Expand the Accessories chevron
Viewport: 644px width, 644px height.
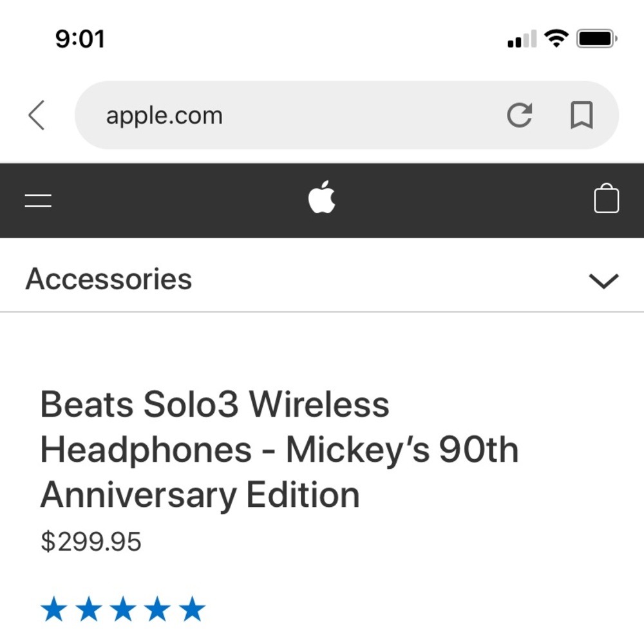[603, 281]
